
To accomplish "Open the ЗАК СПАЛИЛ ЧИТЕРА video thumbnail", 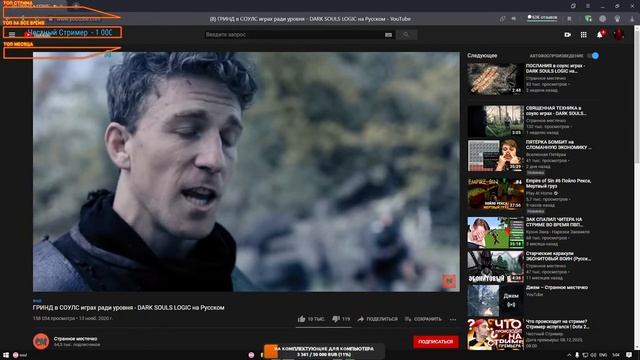I will 496,233.
